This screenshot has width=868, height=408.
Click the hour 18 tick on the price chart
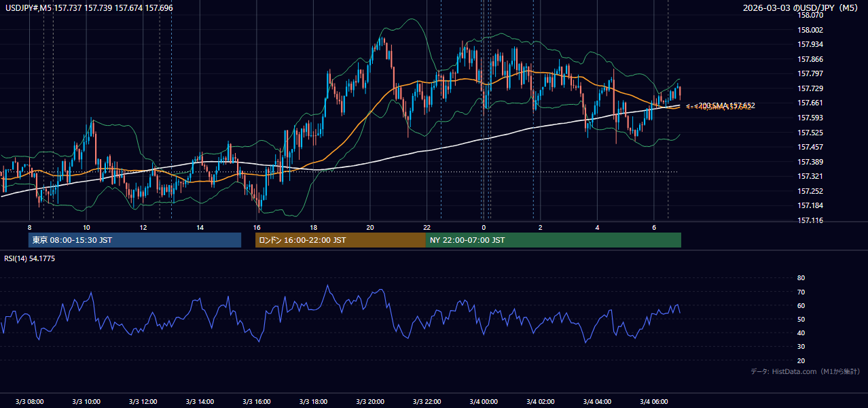(x=313, y=227)
